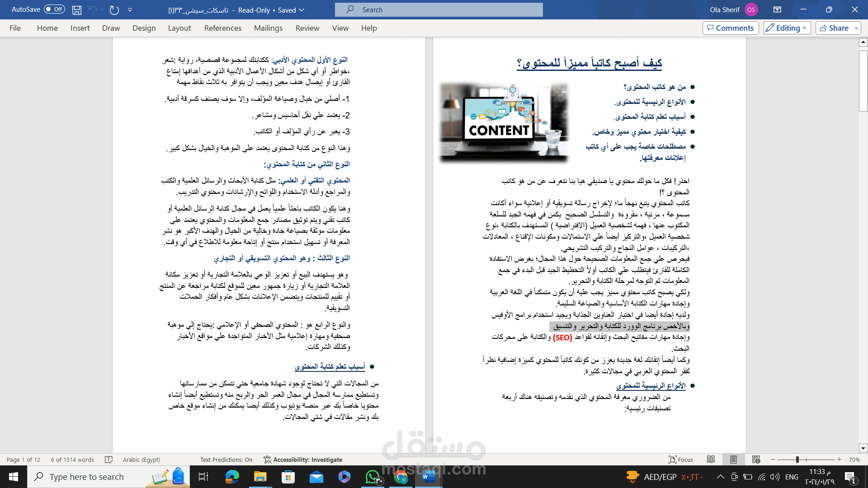
Task: Switch the ENG input language
Action: click(x=792, y=477)
